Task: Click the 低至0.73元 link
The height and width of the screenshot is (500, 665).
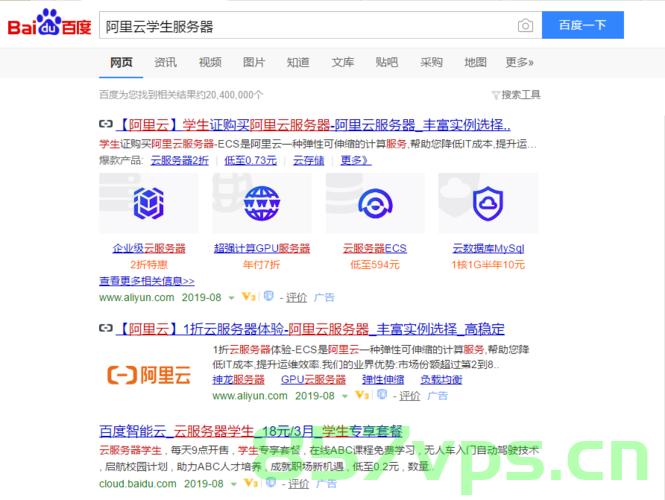Action: click(251, 160)
